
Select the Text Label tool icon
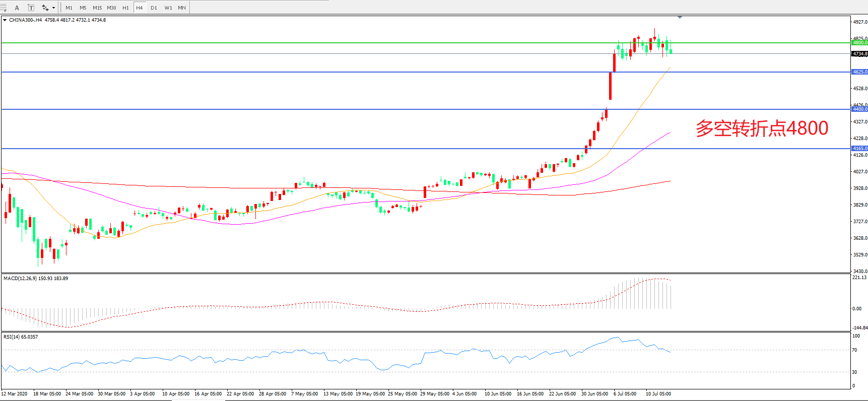pos(31,8)
